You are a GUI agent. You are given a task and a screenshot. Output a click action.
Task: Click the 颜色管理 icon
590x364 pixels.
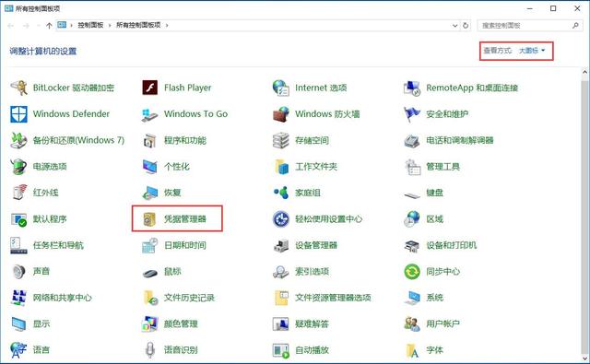tap(149, 323)
